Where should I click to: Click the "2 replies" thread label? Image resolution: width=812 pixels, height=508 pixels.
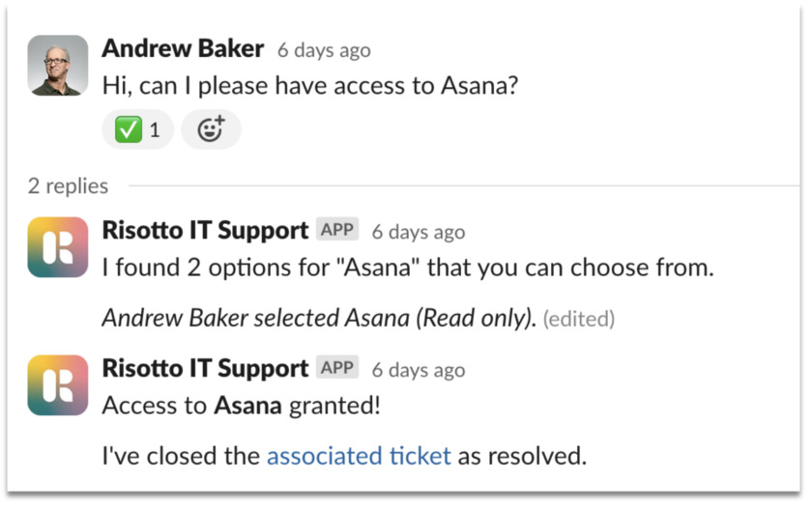(68, 185)
